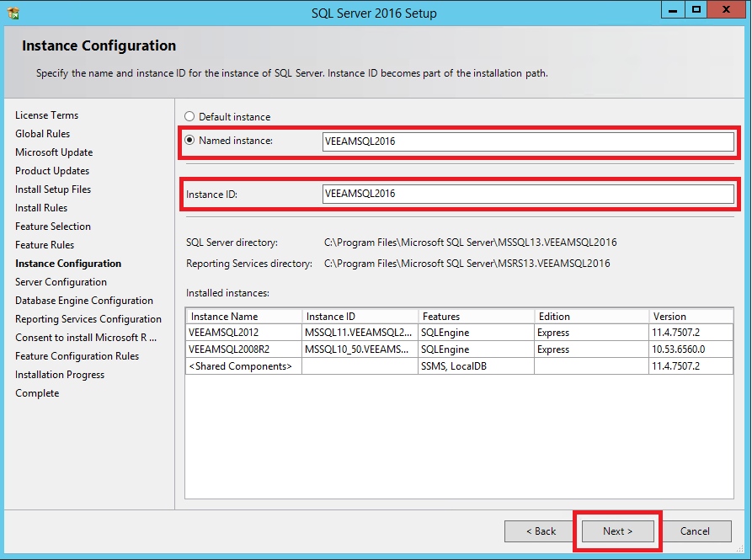Select Instance Configuration step in sidebar

tap(68, 264)
